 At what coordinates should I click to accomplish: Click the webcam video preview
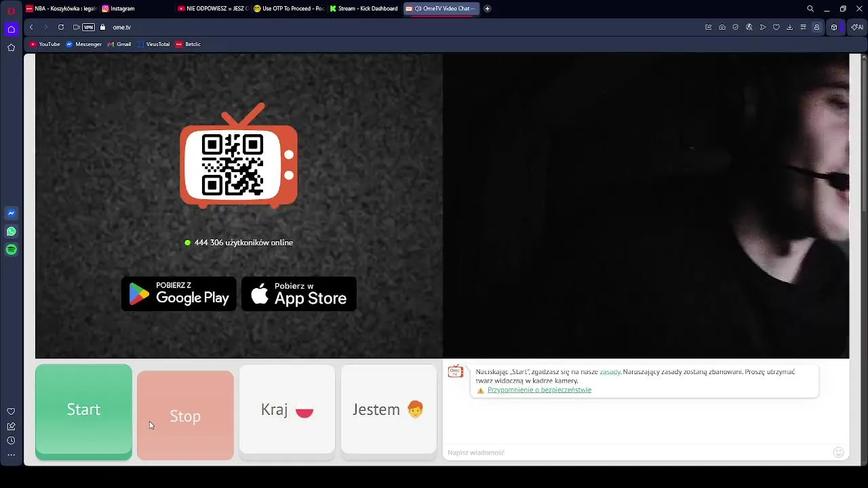tap(646, 205)
